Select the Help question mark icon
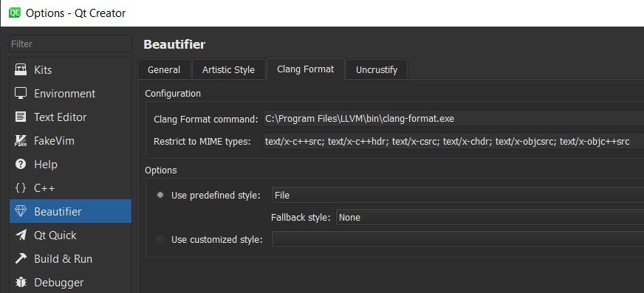Viewport: 644px width, 293px height. pyautogui.click(x=21, y=164)
